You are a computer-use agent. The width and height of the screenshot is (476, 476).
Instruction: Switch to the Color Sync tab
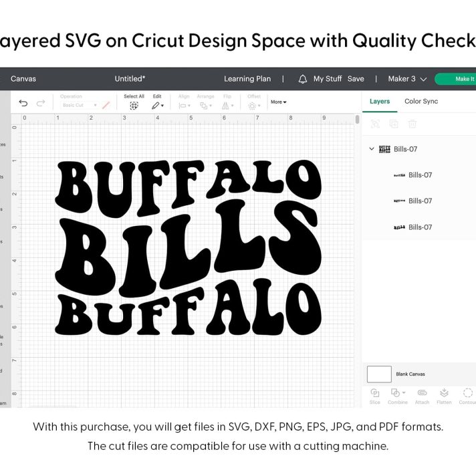[421, 102]
